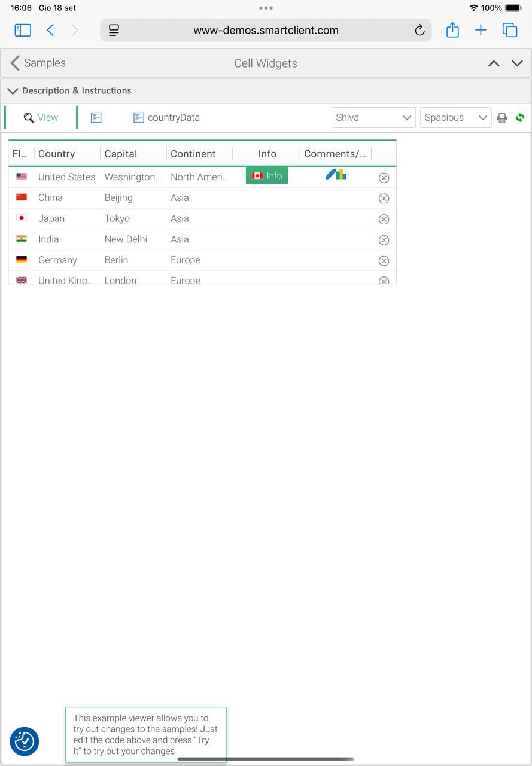Click the Tokyo capital cell

[x=133, y=218]
